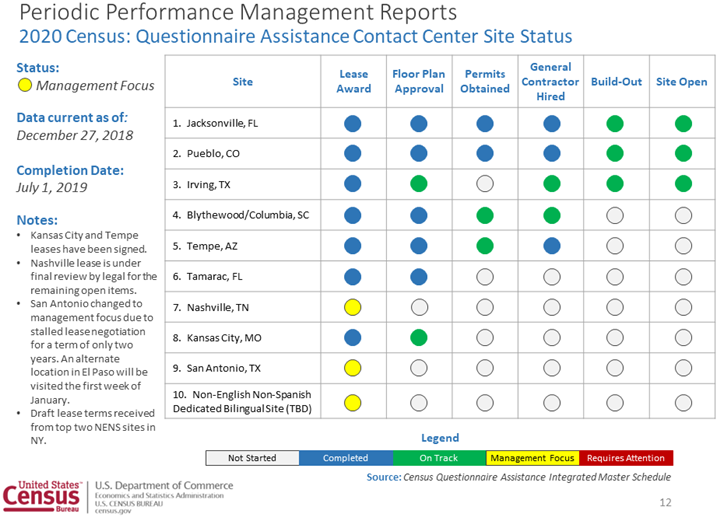Select the General Contractor Hired column header
This screenshot has height=528, width=720.
(551, 81)
